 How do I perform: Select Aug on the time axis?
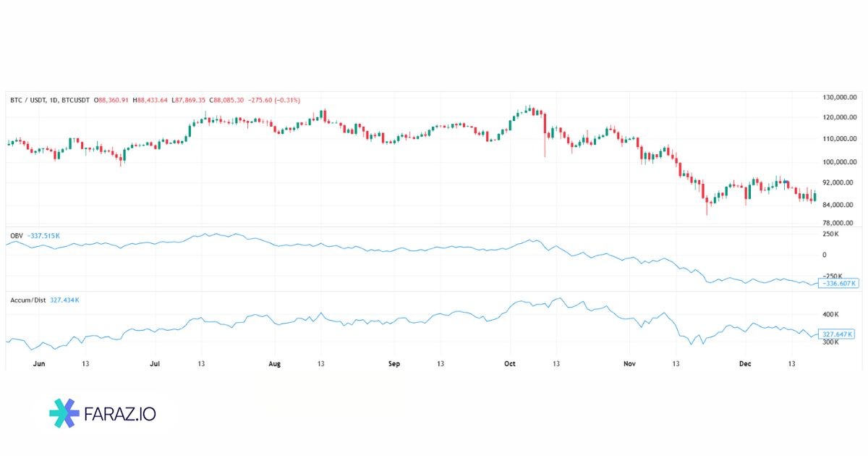pos(274,363)
